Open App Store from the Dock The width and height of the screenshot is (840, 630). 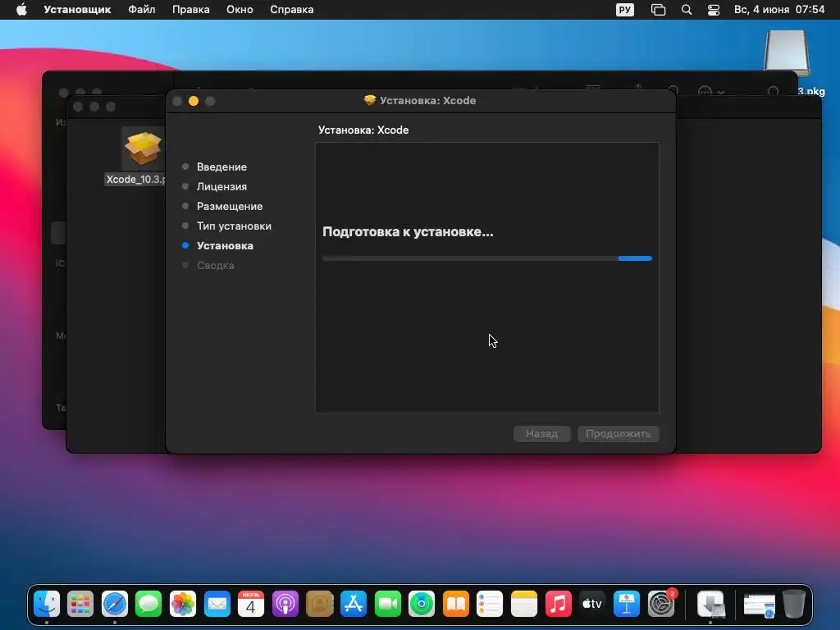point(354,605)
